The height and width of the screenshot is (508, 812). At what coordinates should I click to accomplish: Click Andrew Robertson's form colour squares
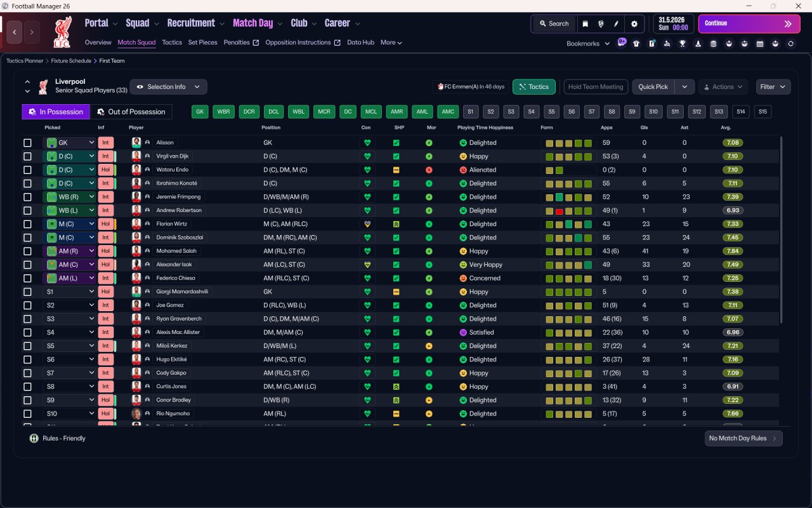[569, 211]
